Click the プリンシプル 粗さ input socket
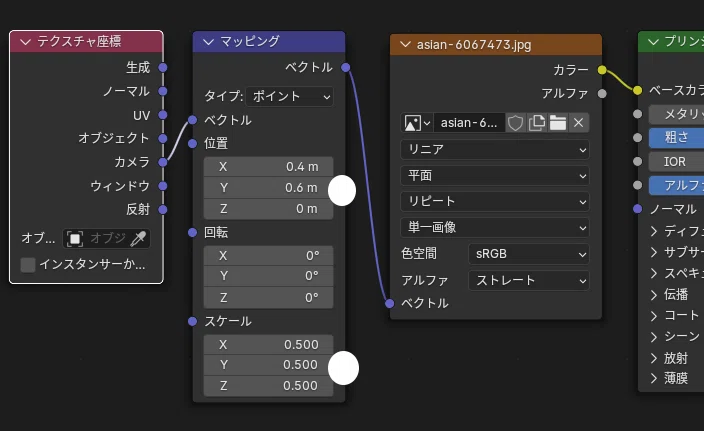 pyautogui.click(x=638, y=137)
